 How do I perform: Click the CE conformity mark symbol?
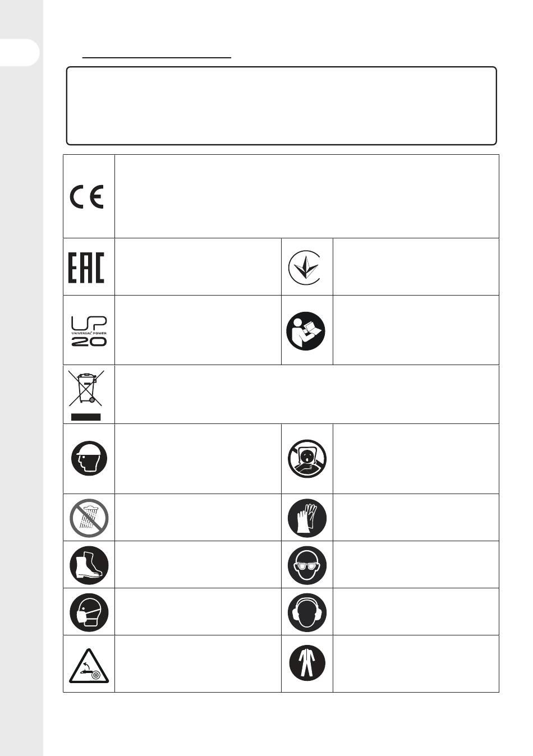click(x=86, y=197)
